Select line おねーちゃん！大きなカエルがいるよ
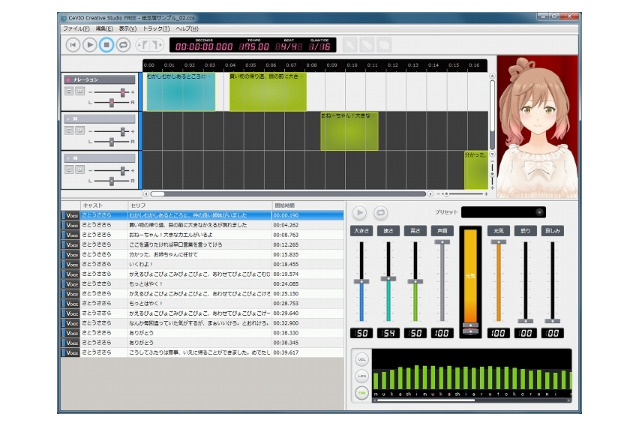The width and height of the screenshot is (640, 426). [202, 235]
